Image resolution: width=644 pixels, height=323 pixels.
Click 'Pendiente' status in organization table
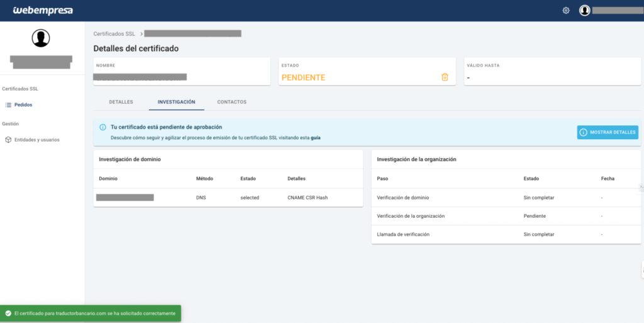point(535,216)
